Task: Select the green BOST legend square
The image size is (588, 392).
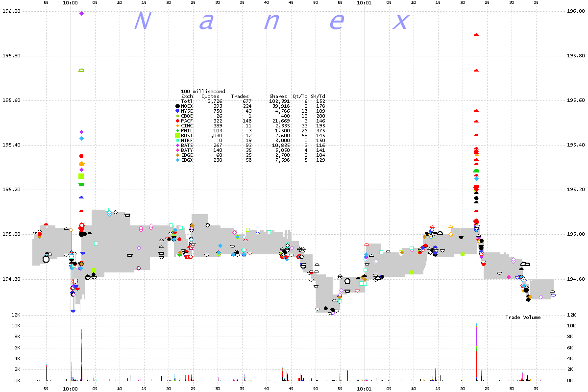Action: tap(177, 135)
